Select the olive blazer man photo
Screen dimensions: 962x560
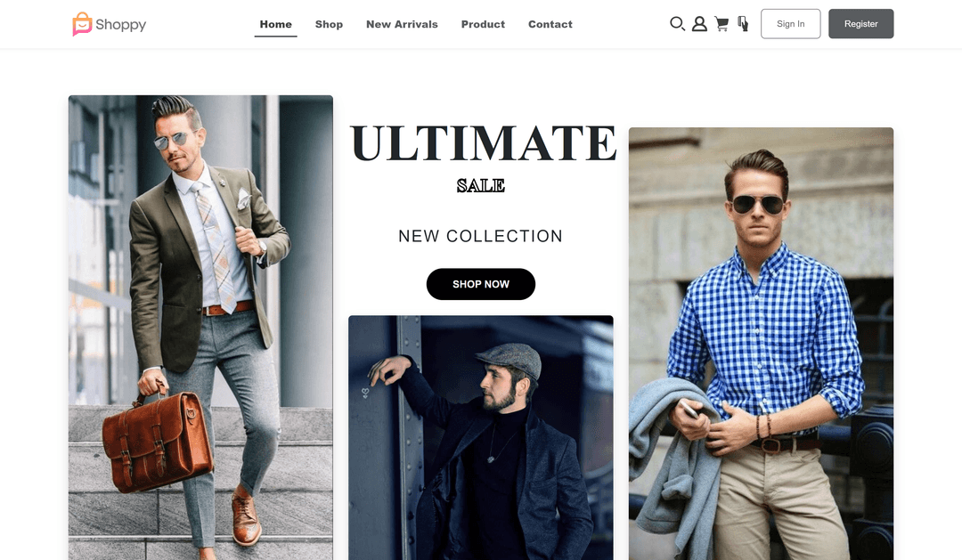point(200,328)
